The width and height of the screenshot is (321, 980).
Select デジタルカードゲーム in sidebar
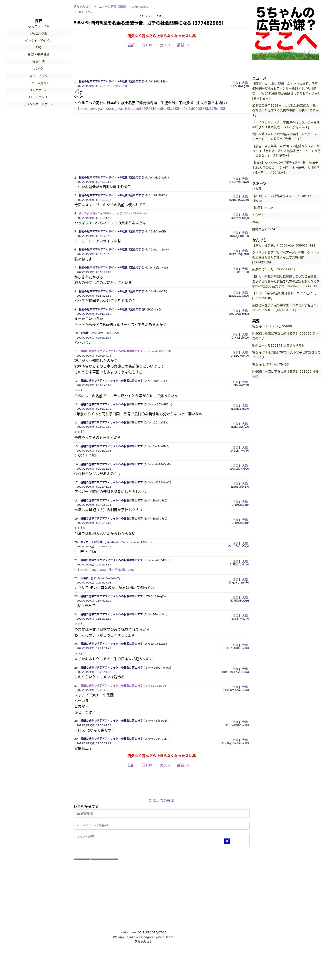[x=38, y=104]
